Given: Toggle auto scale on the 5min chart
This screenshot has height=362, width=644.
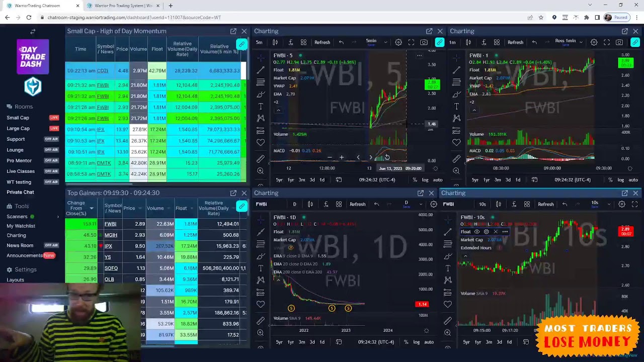Looking at the screenshot, I should (x=438, y=180).
